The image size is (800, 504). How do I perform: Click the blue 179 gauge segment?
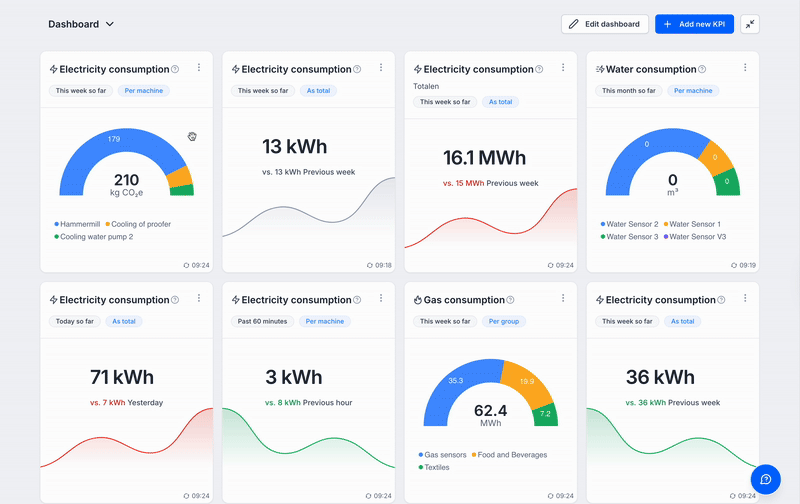tap(114, 139)
